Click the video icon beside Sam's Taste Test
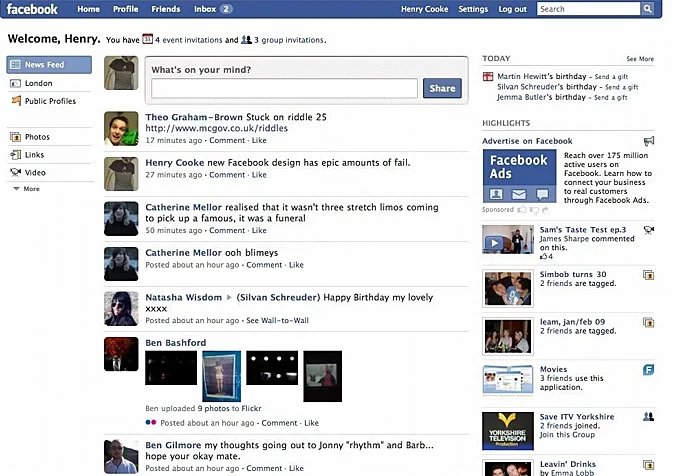This screenshot has height=476, width=680. (x=649, y=230)
